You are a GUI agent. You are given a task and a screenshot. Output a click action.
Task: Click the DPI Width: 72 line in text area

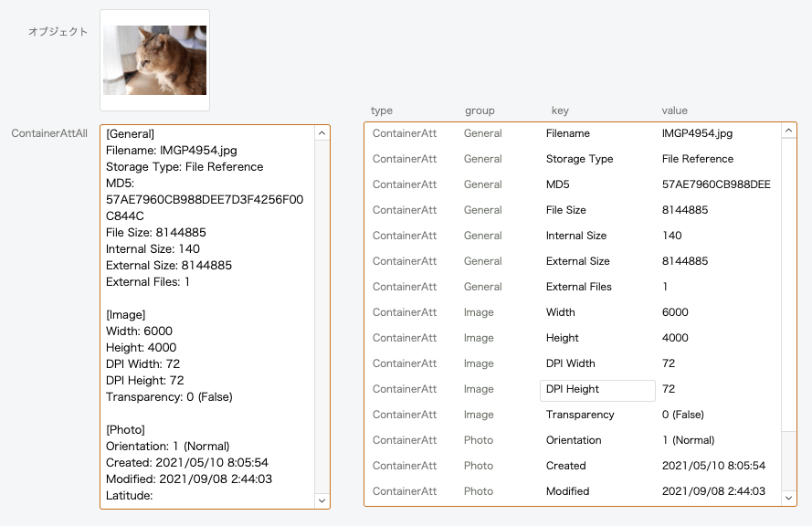[x=142, y=364]
